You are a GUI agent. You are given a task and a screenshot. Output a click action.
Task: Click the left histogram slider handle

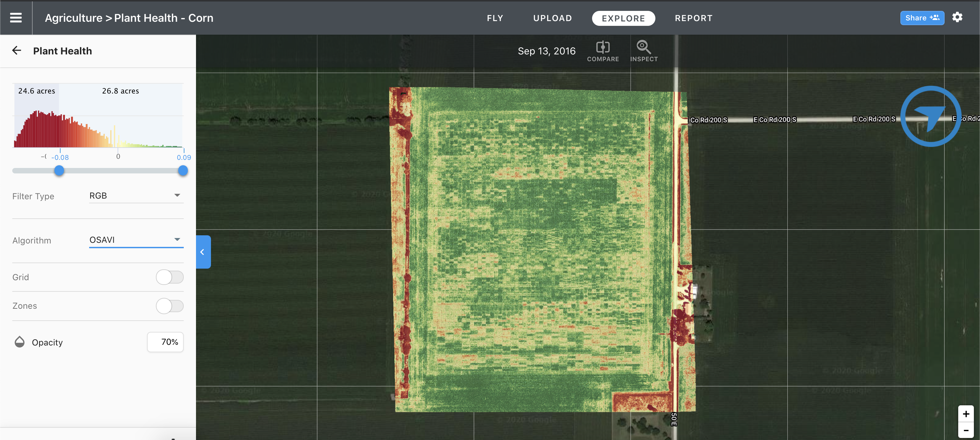pyautogui.click(x=59, y=170)
